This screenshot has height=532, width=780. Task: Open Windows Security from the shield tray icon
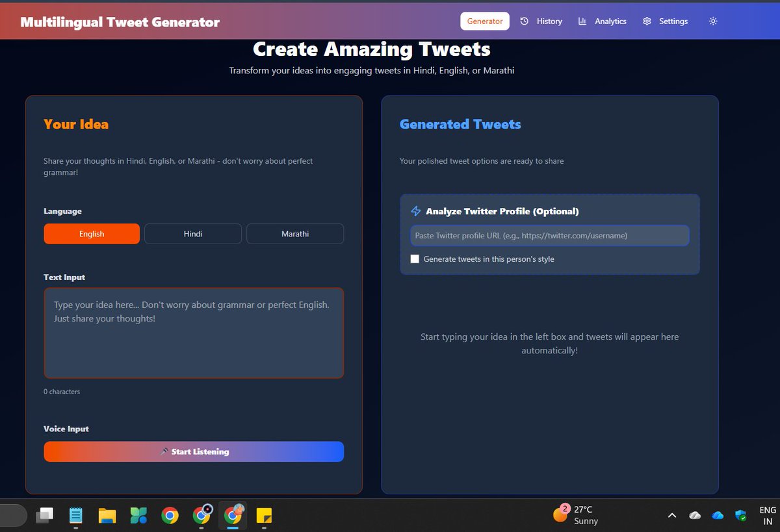pos(740,515)
